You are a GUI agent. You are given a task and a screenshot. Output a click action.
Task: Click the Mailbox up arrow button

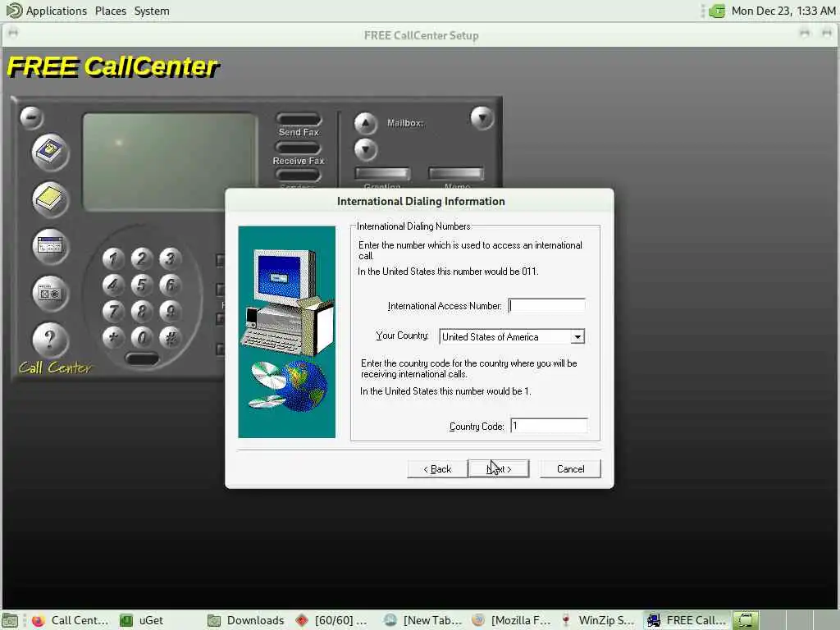point(365,124)
